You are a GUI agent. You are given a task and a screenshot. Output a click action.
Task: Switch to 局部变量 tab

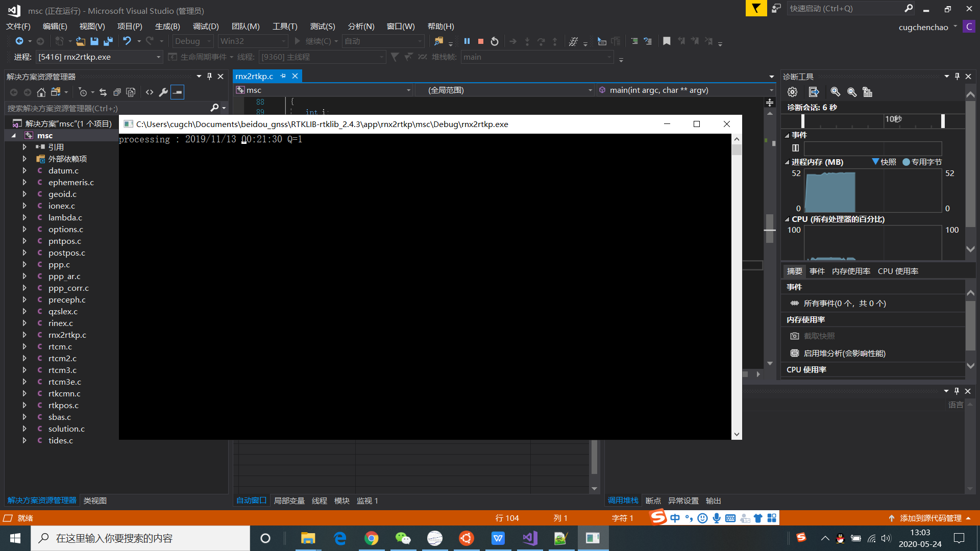289,501
